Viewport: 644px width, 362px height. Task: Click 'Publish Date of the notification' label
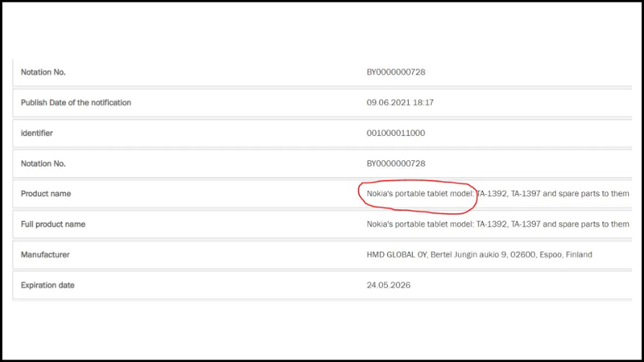coord(76,103)
